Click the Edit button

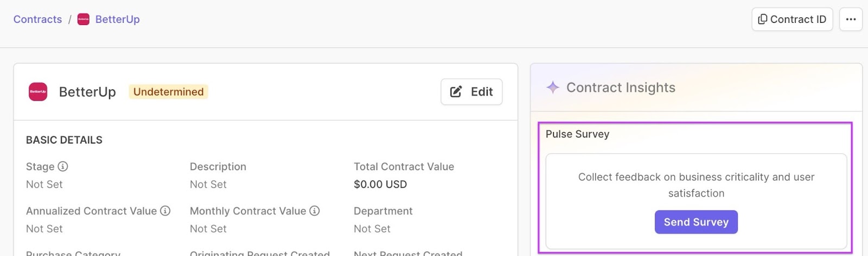point(471,92)
